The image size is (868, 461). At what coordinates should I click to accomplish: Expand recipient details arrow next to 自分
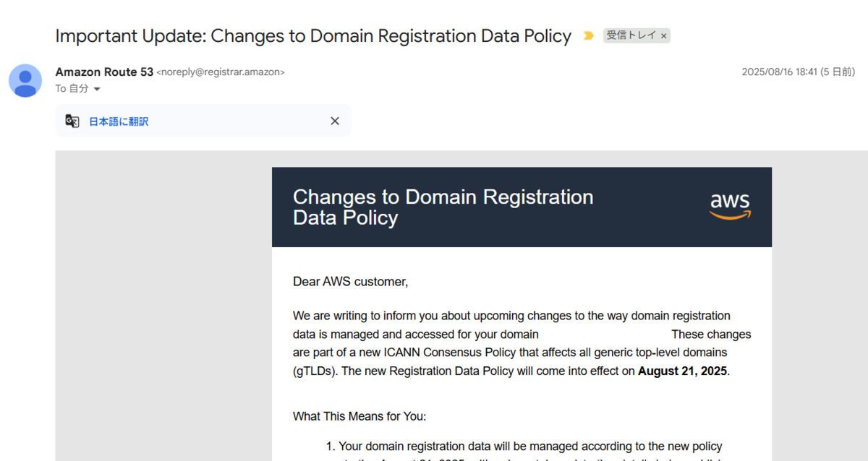coord(97,89)
